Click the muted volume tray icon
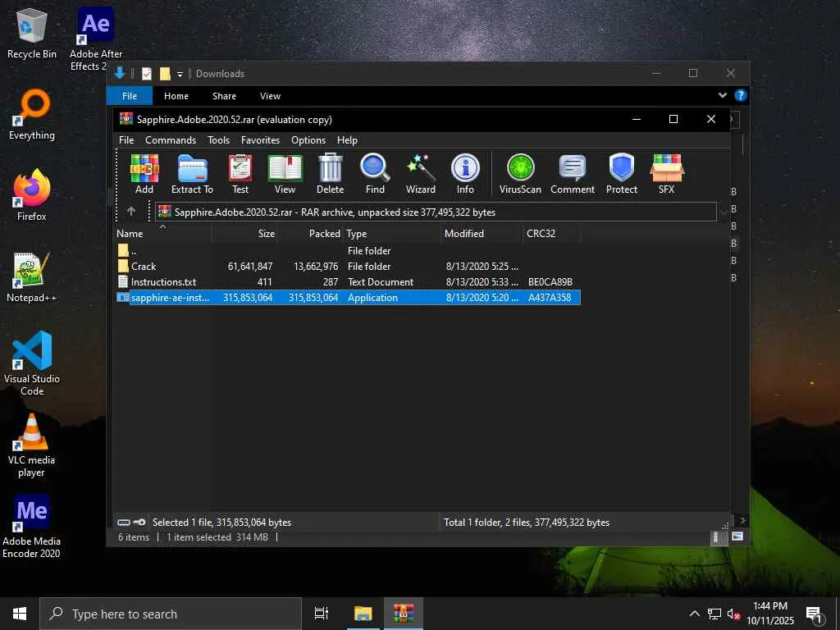 [733, 614]
